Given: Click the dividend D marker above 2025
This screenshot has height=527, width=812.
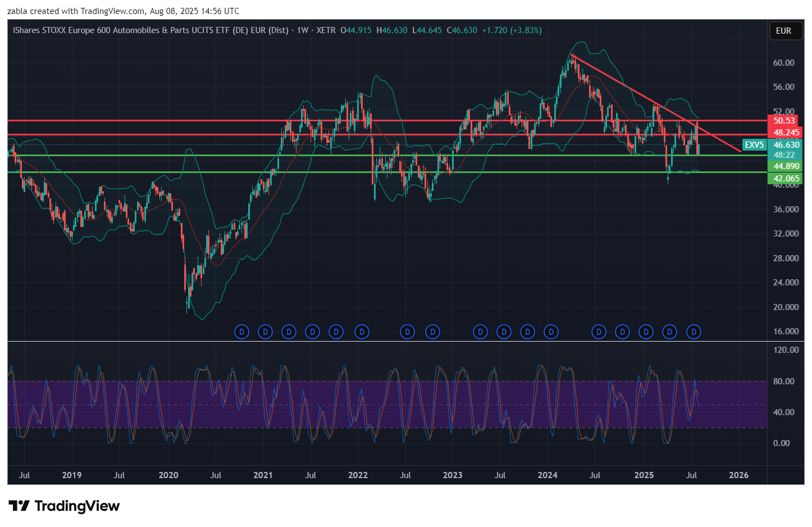Looking at the screenshot, I should coord(646,332).
